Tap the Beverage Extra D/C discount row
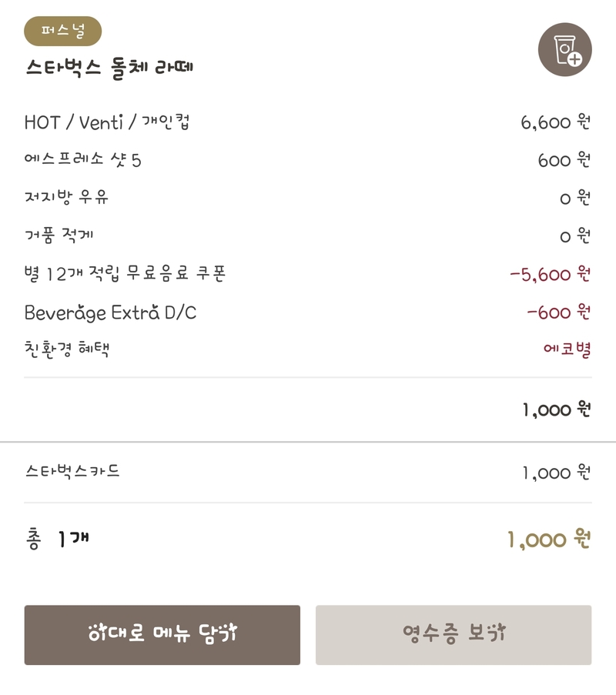616x695 pixels. 308,312
